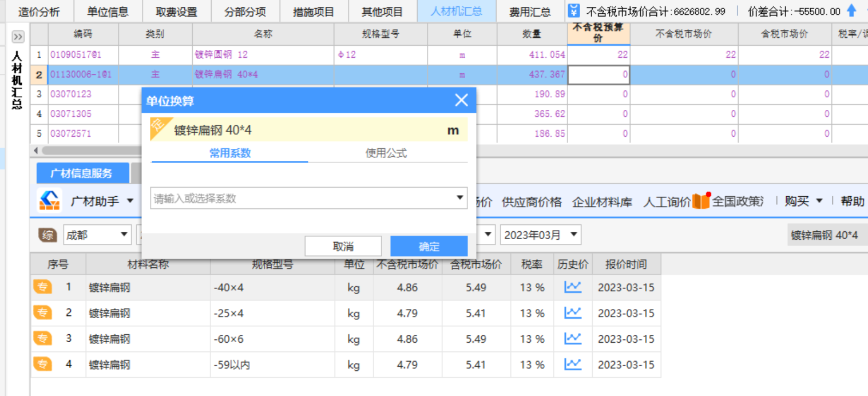The image size is (868, 396).
Task: Expand the collapsed side panel with >> button
Action: coord(18,37)
